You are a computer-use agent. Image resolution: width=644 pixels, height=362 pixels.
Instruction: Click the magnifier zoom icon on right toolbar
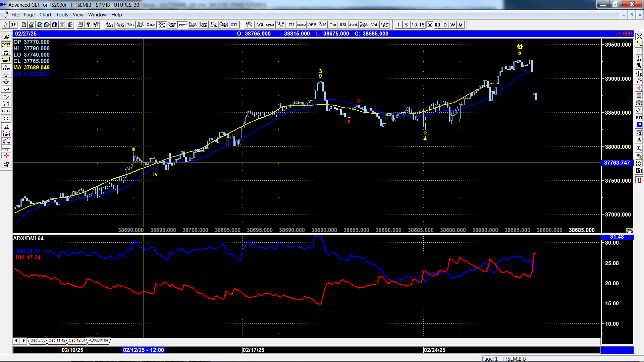pyautogui.click(x=639, y=148)
